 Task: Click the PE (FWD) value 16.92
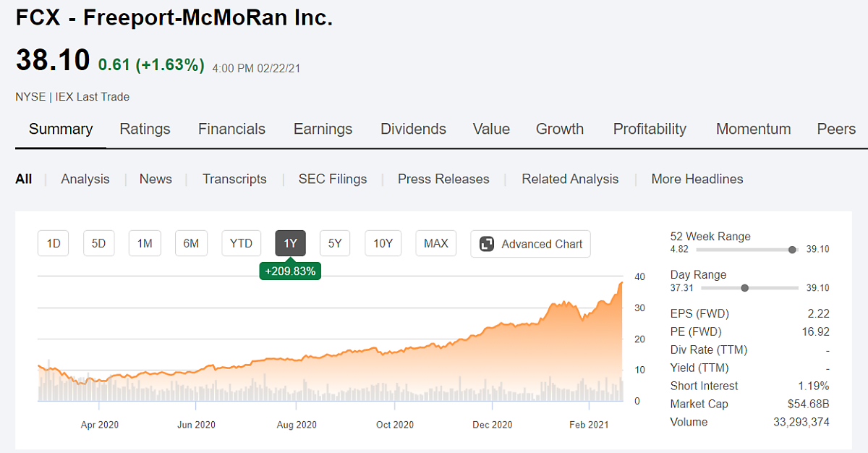click(x=816, y=331)
